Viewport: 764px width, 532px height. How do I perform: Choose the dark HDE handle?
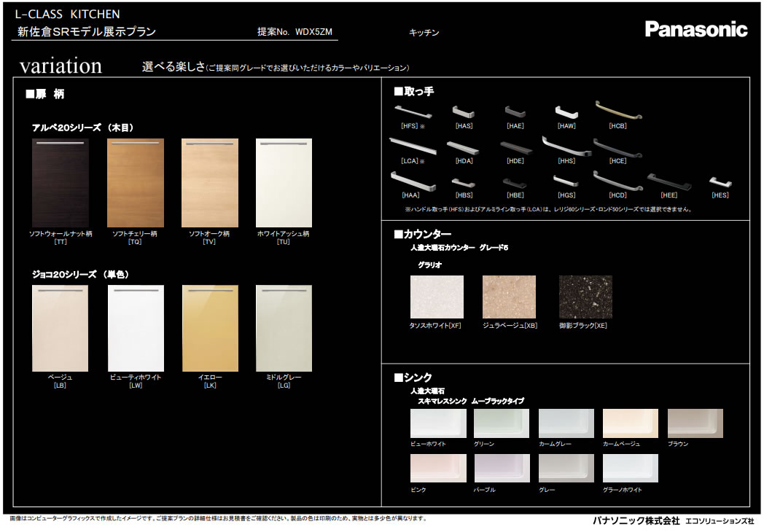515,148
